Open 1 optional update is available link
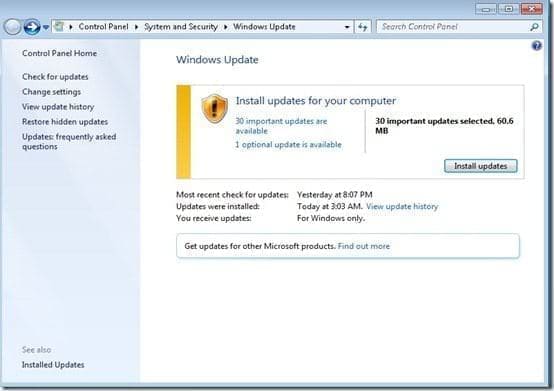This screenshot has width=554, height=391. click(x=288, y=145)
